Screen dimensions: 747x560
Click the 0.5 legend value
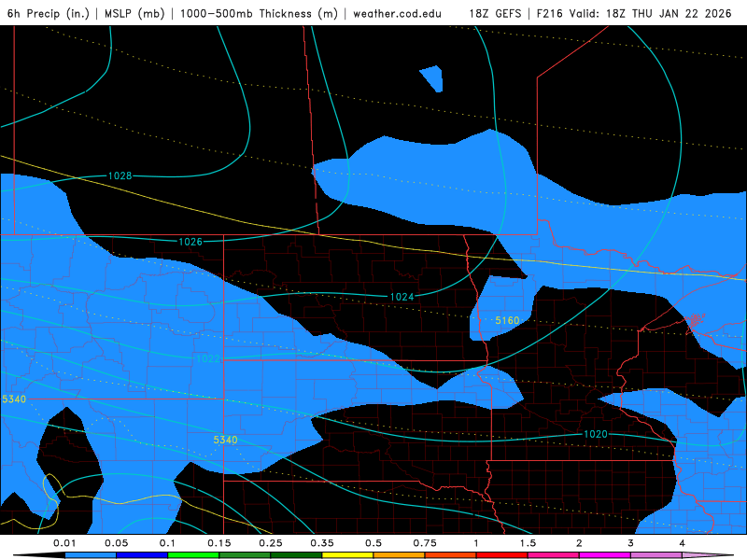373,543
